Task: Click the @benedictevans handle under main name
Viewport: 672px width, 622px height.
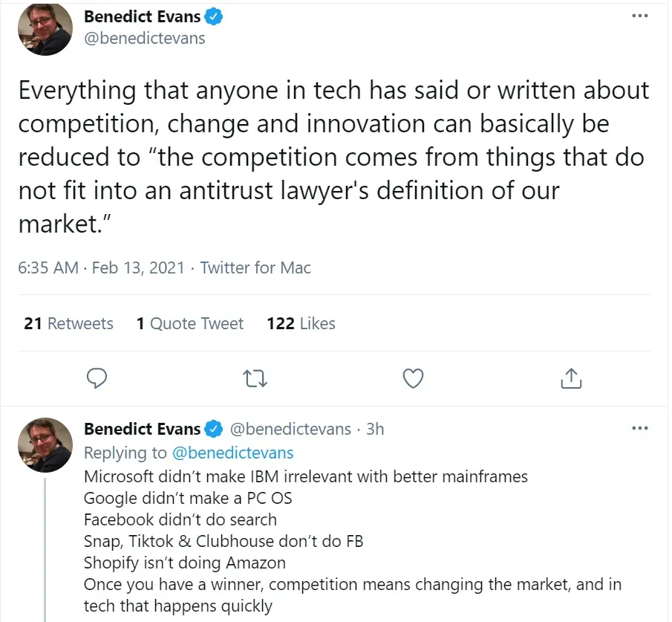Action: [144, 38]
